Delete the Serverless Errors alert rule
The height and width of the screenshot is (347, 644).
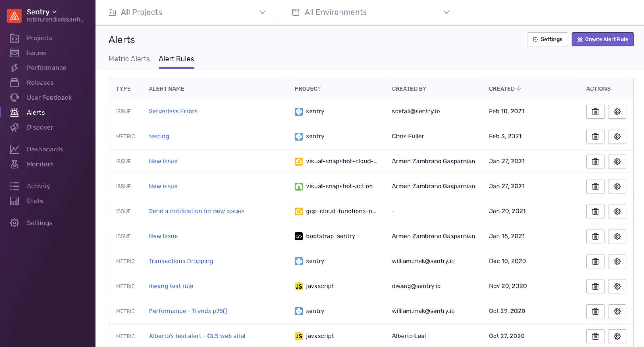(595, 112)
